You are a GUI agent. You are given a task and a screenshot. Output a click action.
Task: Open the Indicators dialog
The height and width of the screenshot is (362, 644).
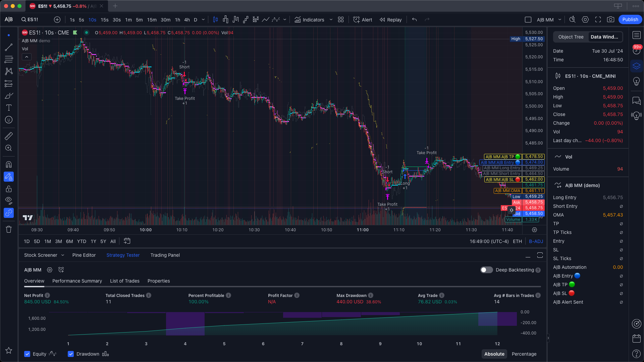pyautogui.click(x=309, y=20)
